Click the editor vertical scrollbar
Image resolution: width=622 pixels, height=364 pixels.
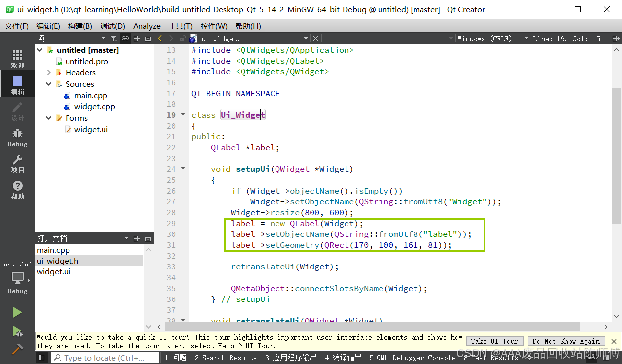click(616, 155)
